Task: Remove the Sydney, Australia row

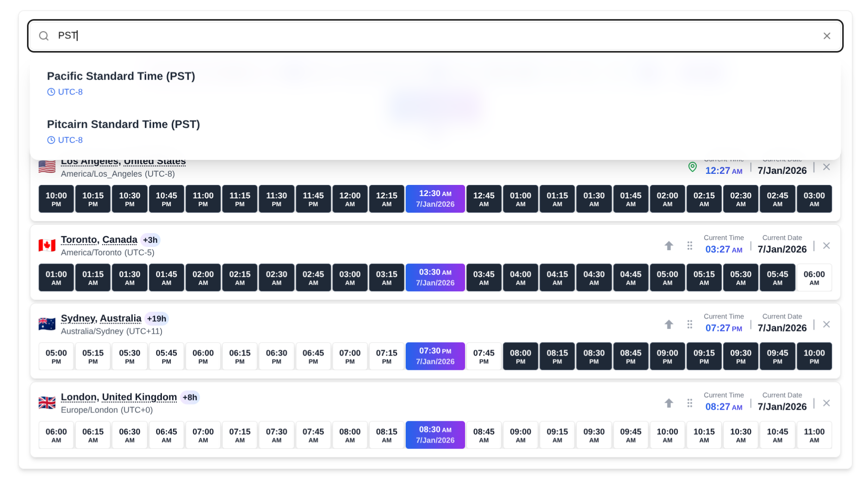Action: coord(826,324)
